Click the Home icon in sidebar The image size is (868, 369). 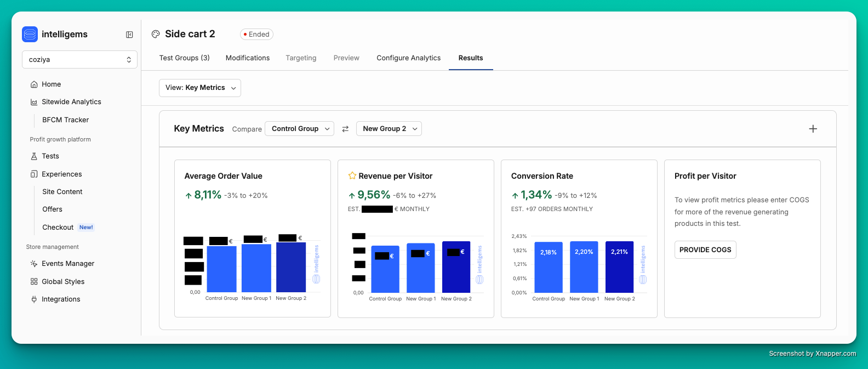tap(34, 84)
